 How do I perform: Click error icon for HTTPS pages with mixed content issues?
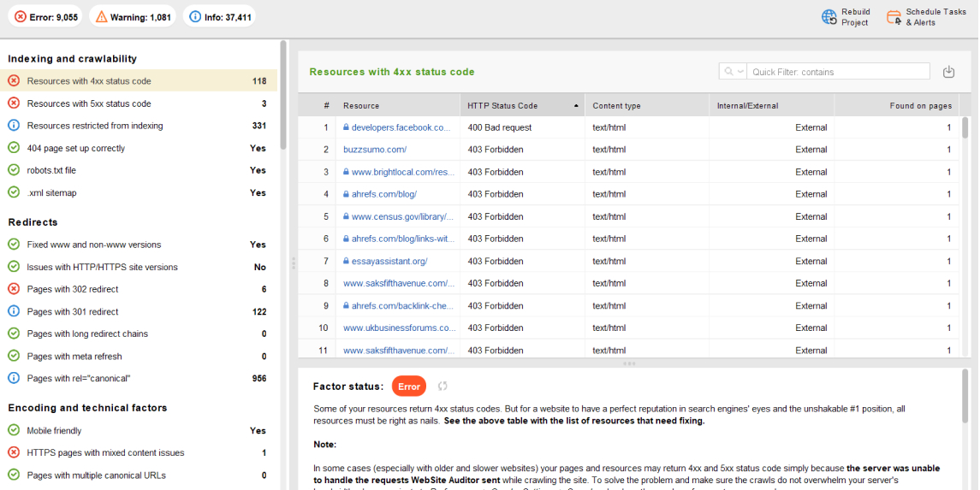[14, 452]
